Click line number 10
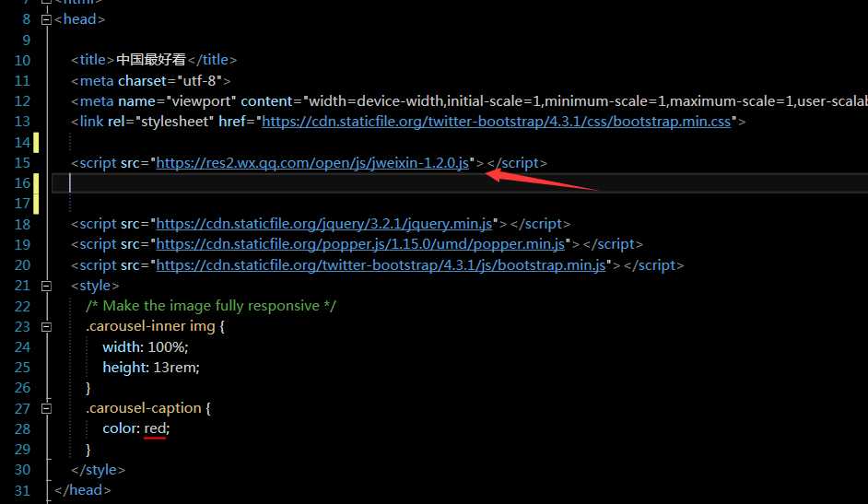Viewport: 868px width, 504px height. point(22,60)
